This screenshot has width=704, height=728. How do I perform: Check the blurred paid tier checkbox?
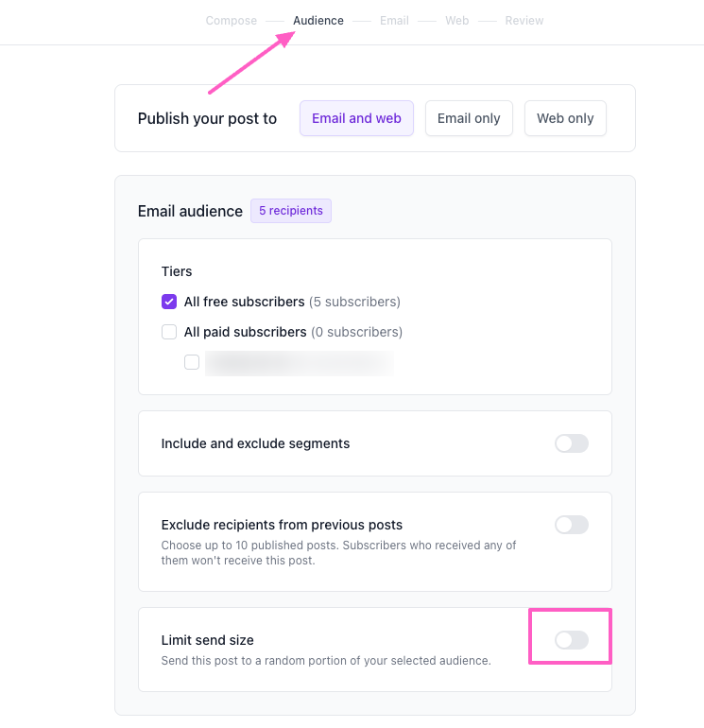click(x=192, y=362)
